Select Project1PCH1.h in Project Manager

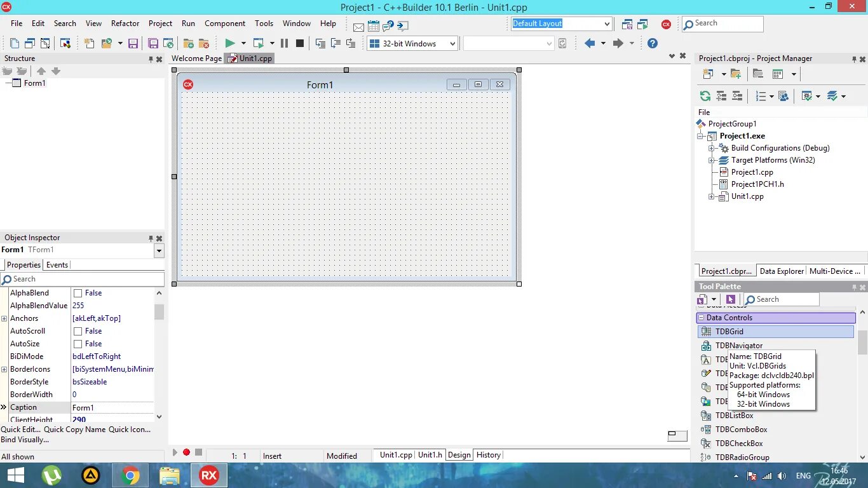tap(757, 184)
